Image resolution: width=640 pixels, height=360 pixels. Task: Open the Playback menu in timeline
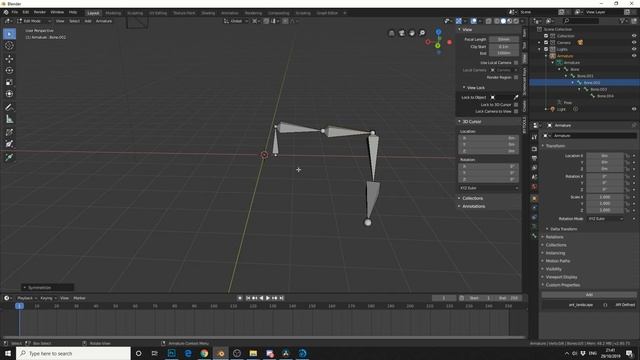(x=27, y=298)
